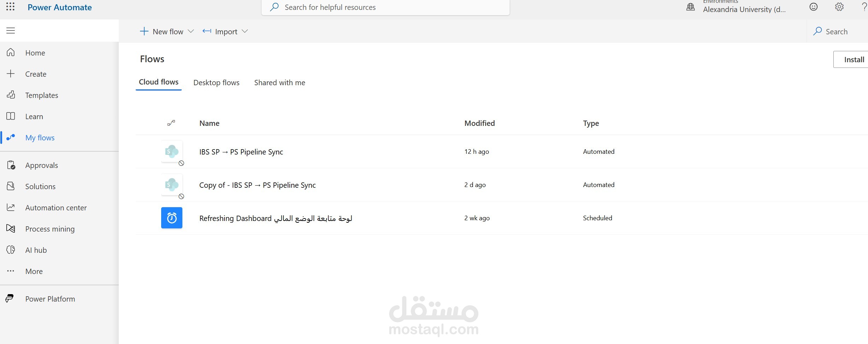Click the flow type column header icon
868x344 pixels.
[171, 123]
